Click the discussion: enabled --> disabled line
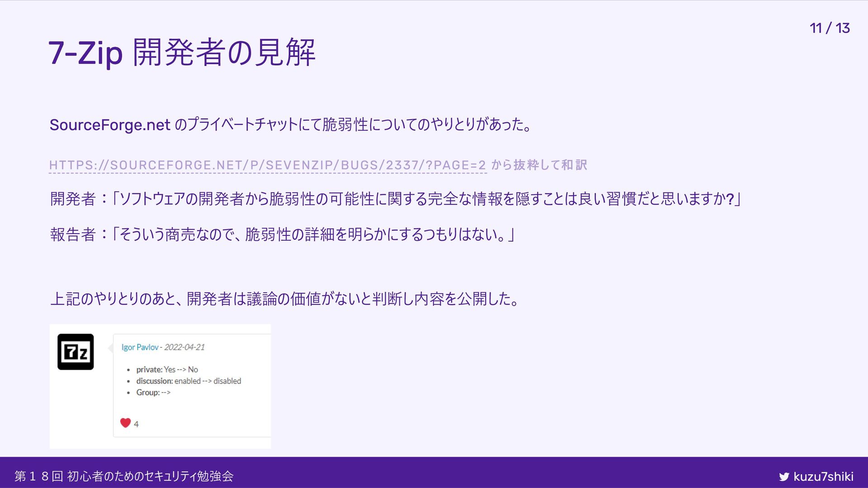Image resolution: width=868 pixels, height=488 pixels. [189, 381]
